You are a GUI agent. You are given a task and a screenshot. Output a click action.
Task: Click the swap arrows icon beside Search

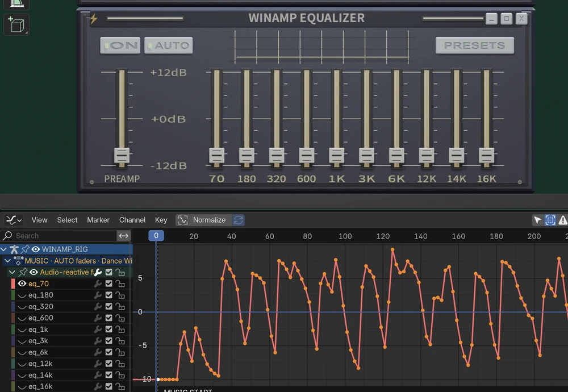click(123, 236)
